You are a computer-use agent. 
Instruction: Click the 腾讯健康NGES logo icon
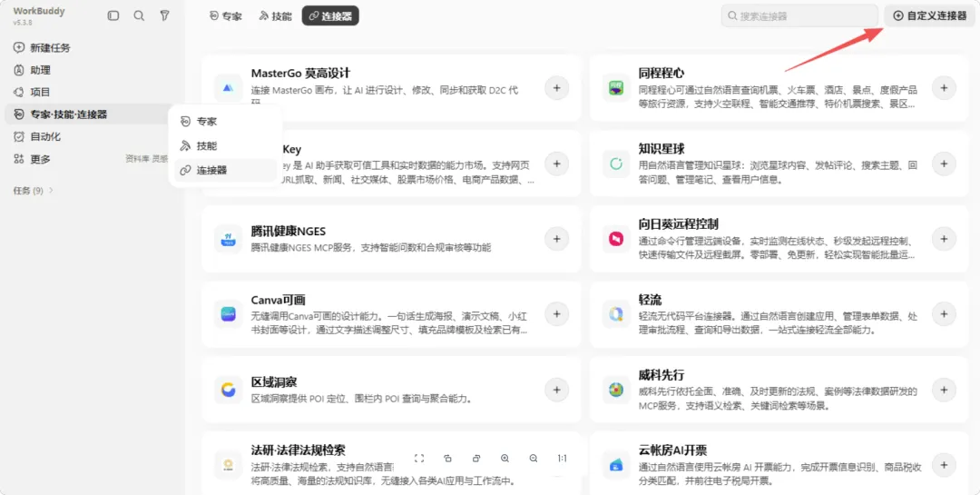click(228, 239)
